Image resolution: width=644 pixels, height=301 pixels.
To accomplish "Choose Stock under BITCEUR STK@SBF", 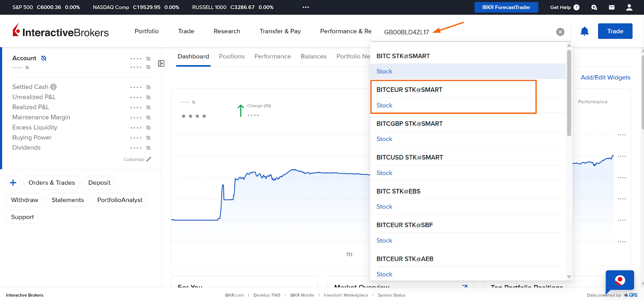I will [x=384, y=241].
